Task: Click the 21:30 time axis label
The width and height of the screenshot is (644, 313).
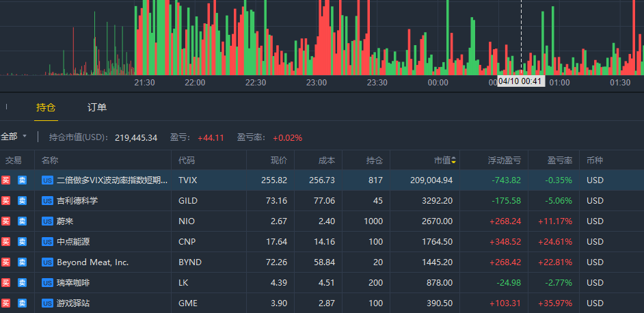Action: coord(144,83)
